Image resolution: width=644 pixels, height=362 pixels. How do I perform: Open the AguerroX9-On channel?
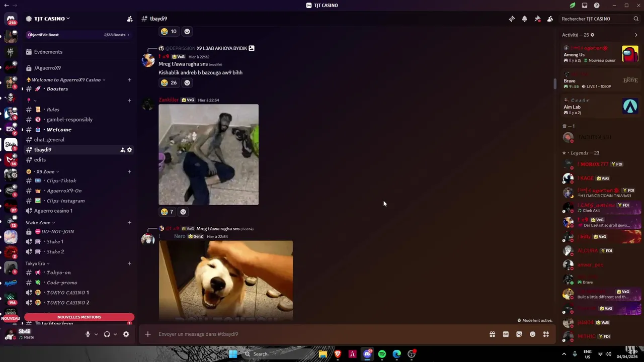[79, 191]
